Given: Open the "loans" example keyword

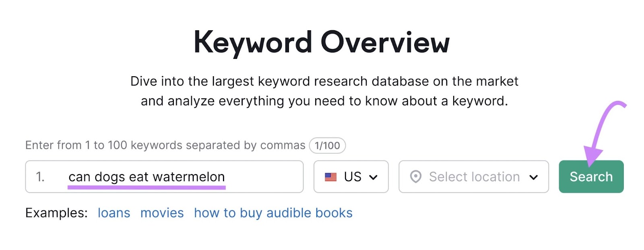Looking at the screenshot, I should tap(114, 212).
